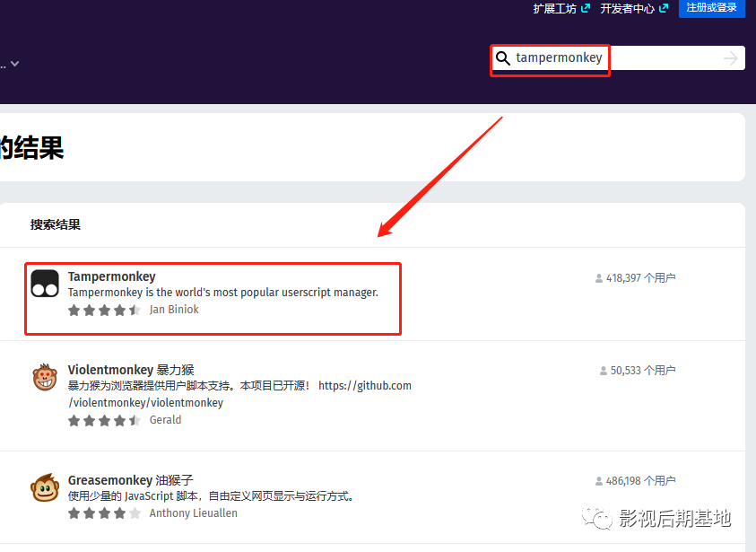Image resolution: width=756 pixels, height=552 pixels.
Task: Open the 扩展工坊 link
Action: pos(554,9)
